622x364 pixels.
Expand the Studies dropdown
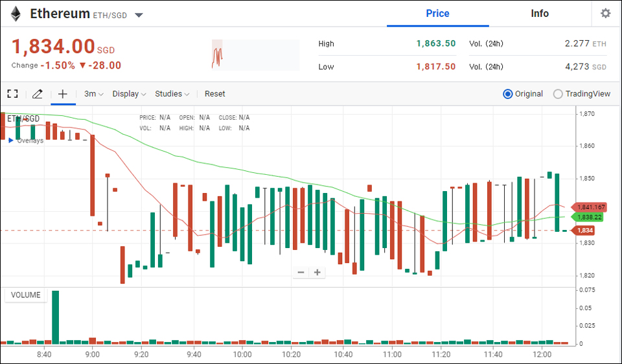172,94
